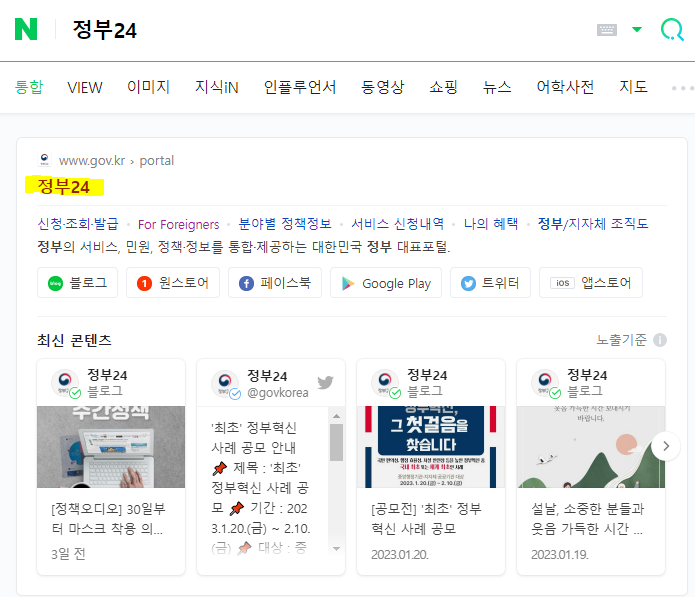Expand the search autocomplete dropdown arrow
The height and width of the screenshot is (597, 695).
(637, 30)
